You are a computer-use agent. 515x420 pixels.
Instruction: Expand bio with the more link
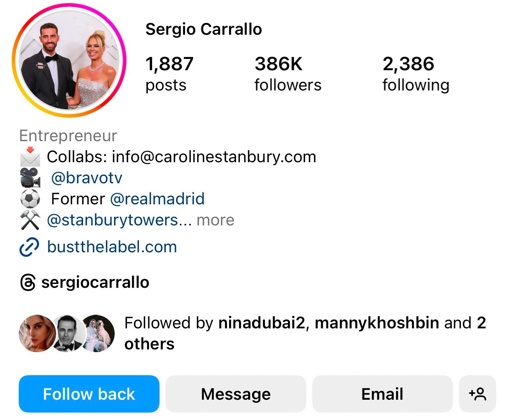pyautogui.click(x=215, y=220)
